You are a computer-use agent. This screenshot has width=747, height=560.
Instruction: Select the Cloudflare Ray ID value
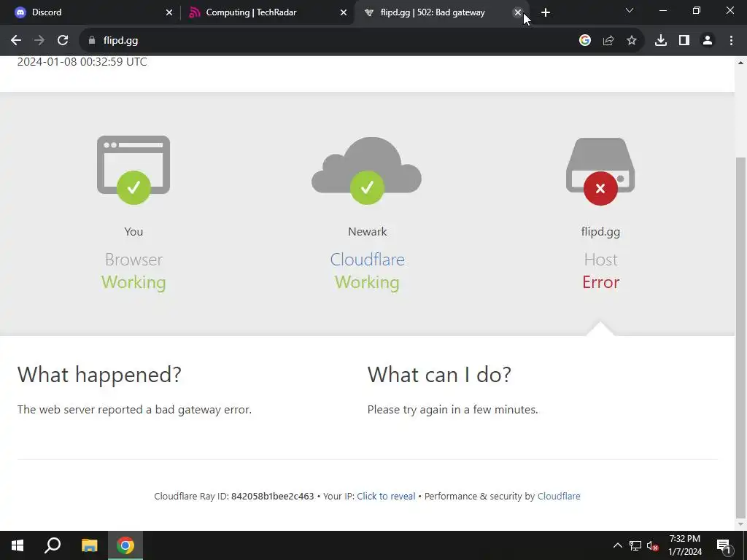click(273, 496)
